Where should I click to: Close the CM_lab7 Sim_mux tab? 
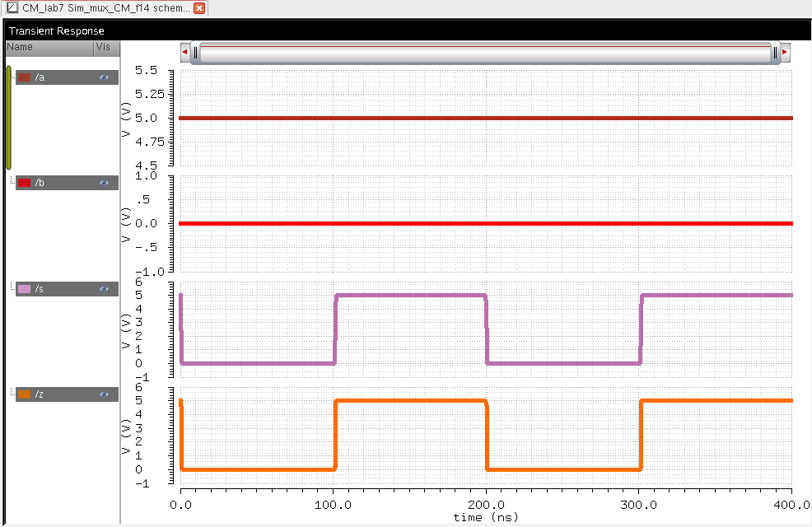[x=199, y=7]
